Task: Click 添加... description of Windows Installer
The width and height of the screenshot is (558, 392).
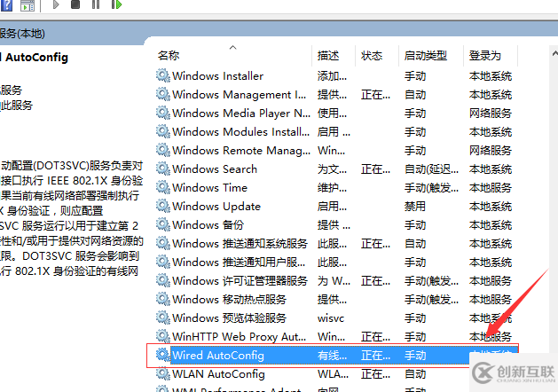Action: [x=332, y=76]
